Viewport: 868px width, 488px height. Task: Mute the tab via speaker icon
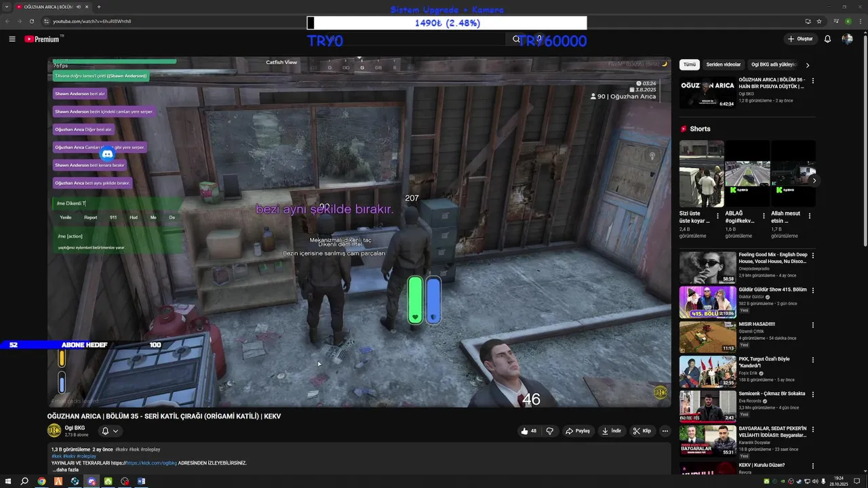tap(79, 7)
